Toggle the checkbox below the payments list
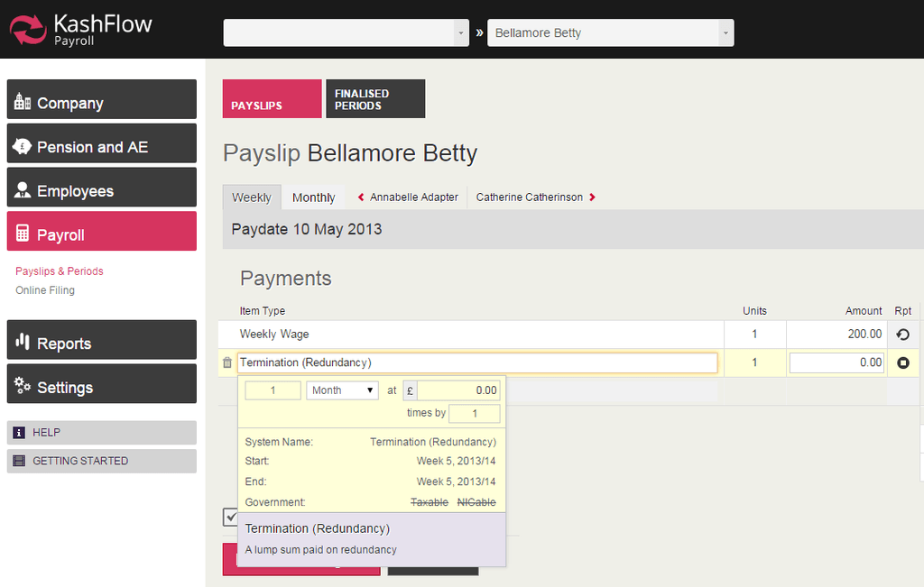924x587 pixels. (x=231, y=517)
